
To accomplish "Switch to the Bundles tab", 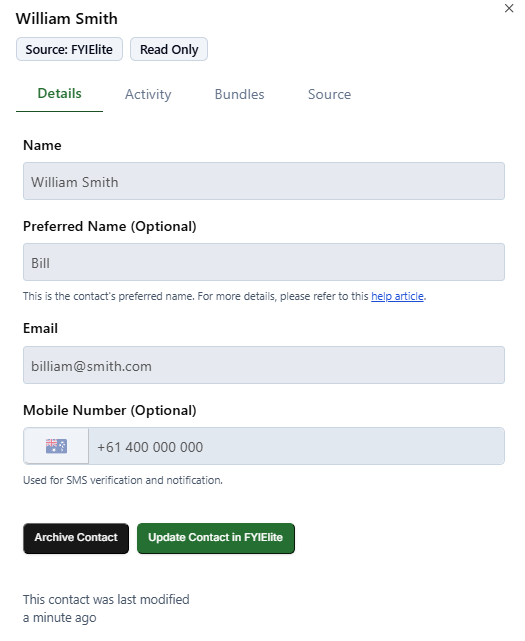I will [240, 94].
